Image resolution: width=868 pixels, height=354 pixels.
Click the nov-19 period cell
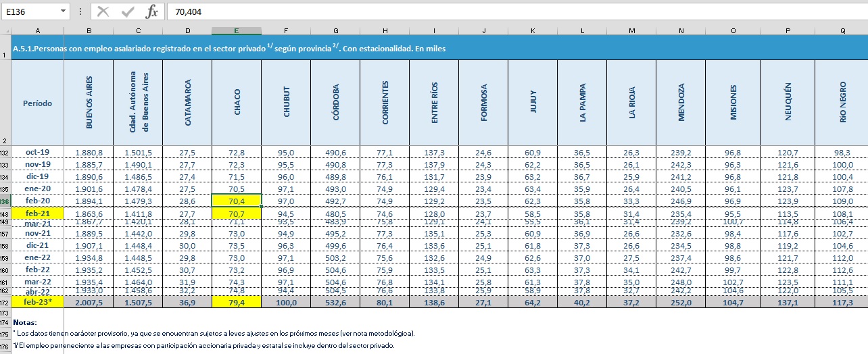click(37, 164)
